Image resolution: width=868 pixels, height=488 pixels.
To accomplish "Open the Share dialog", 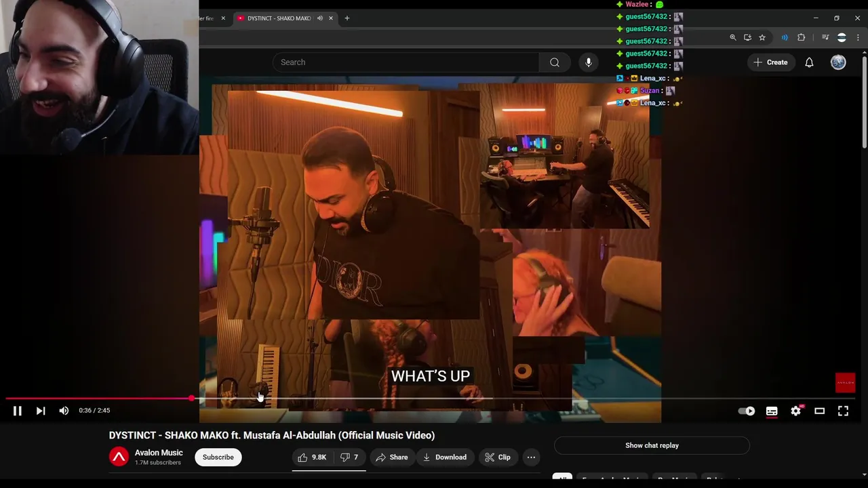I will tap(392, 457).
